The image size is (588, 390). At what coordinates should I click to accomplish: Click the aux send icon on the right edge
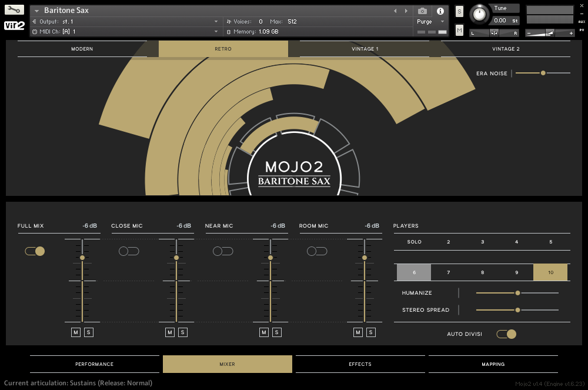[581, 23]
